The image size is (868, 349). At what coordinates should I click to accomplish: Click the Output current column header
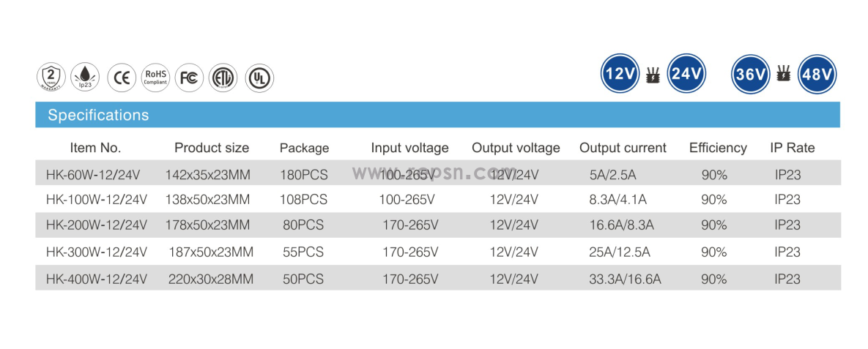(x=623, y=149)
